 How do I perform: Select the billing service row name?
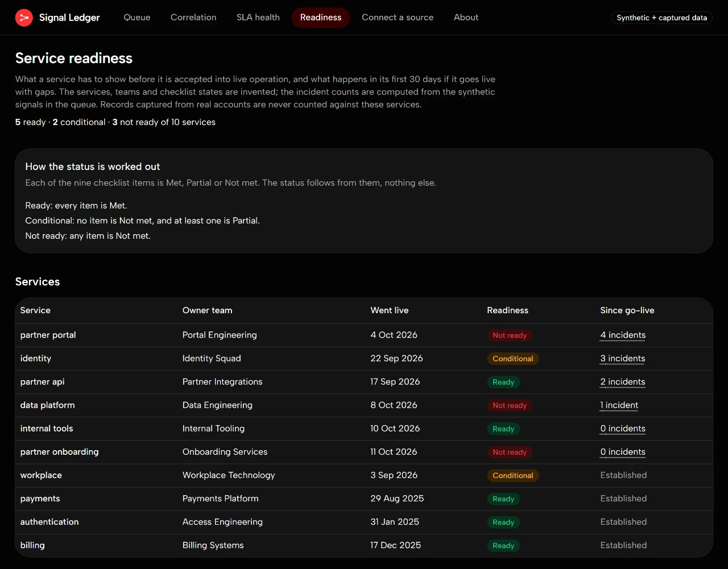(x=32, y=545)
